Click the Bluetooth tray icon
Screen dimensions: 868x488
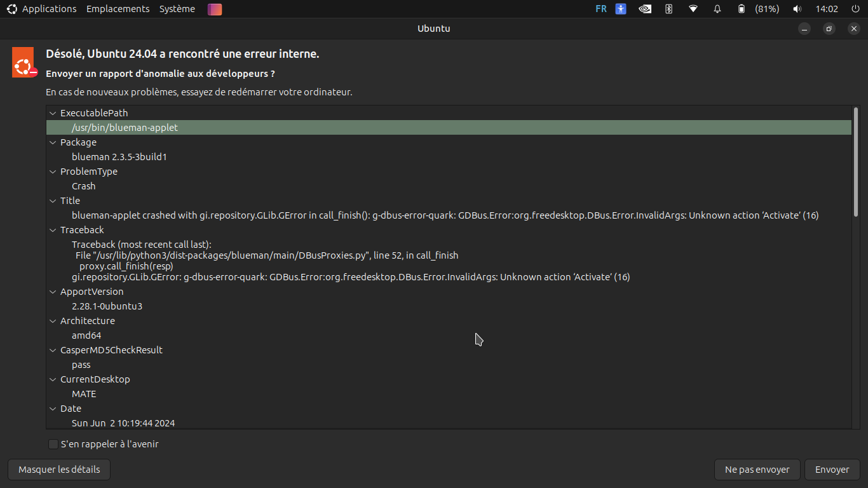(x=669, y=9)
